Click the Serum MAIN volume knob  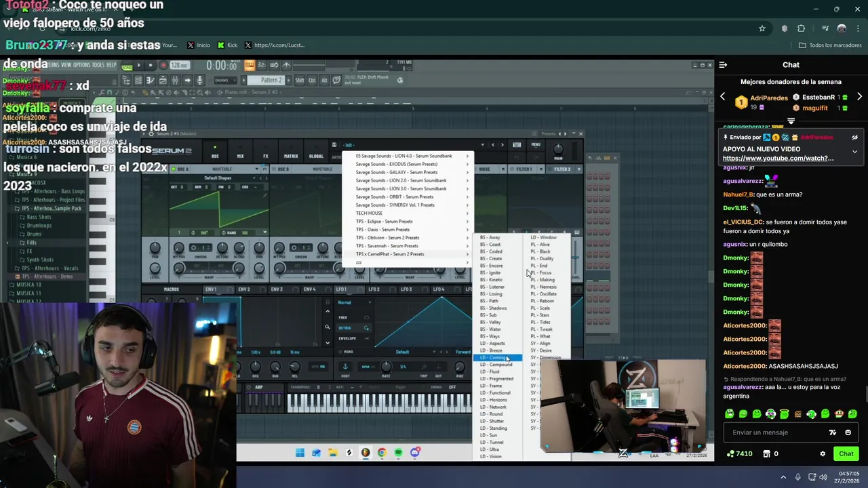[x=558, y=149]
